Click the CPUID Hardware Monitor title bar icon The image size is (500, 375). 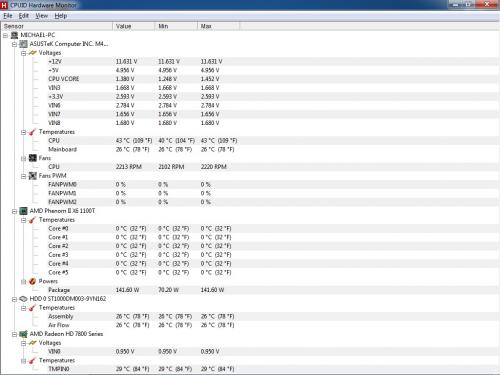pos(4,5)
